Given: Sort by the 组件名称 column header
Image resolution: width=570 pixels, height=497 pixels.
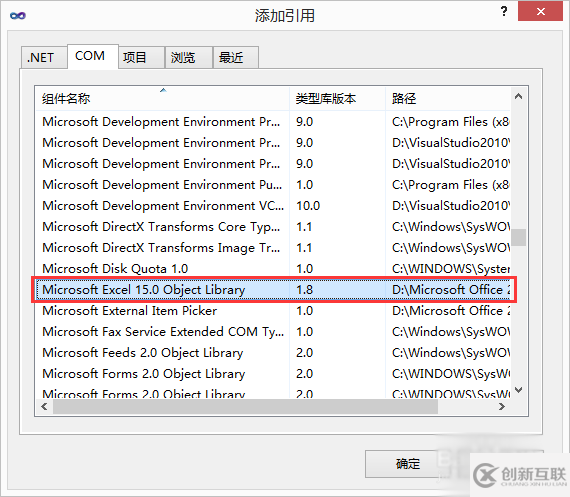Looking at the screenshot, I should (x=162, y=99).
